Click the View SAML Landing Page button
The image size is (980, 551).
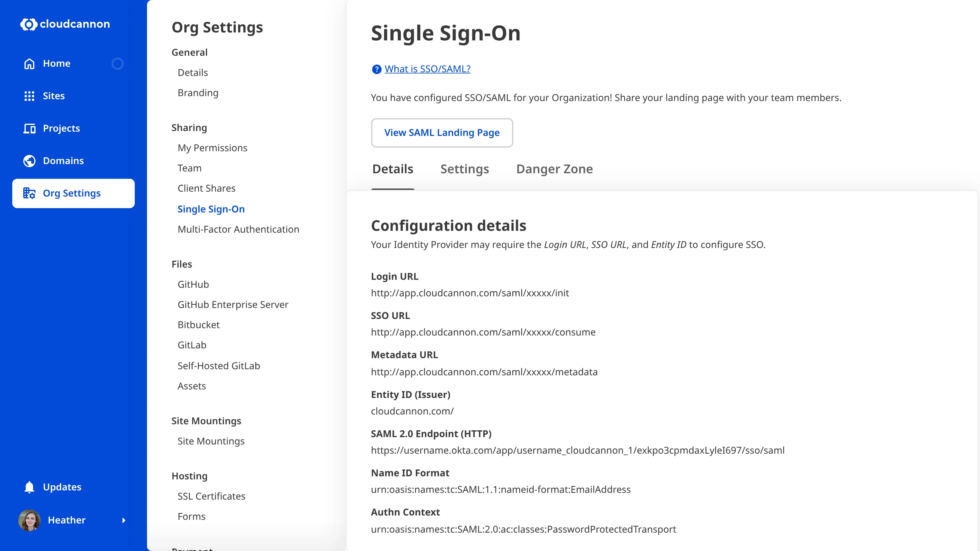(442, 133)
